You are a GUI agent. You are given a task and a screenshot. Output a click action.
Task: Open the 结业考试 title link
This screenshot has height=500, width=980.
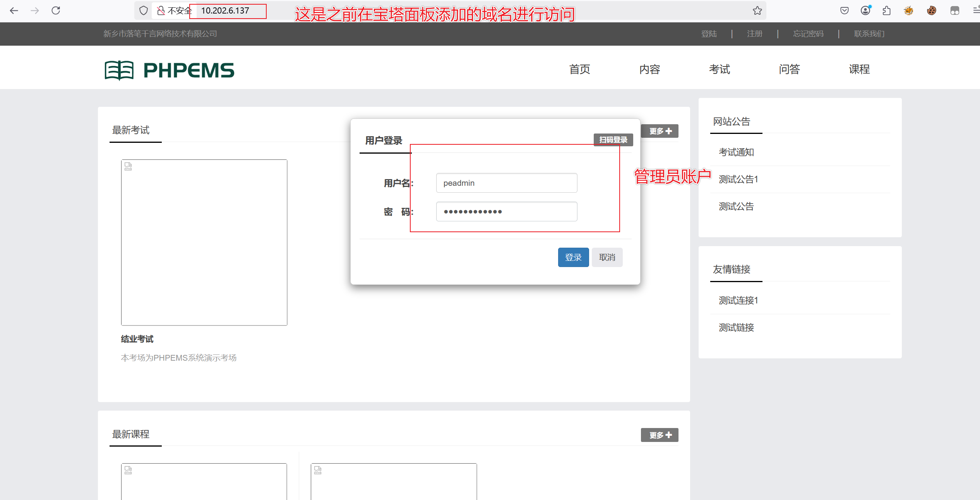point(137,339)
